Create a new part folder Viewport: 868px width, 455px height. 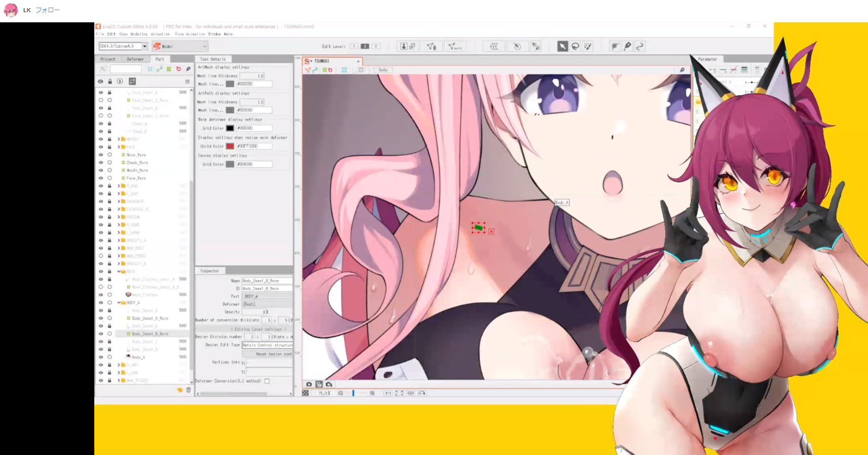coord(179,390)
